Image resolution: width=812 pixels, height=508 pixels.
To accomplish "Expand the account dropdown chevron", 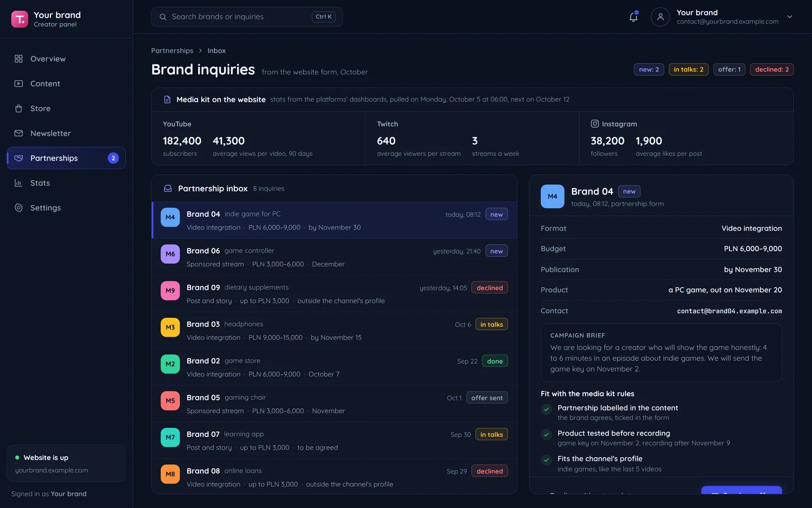I will (790, 17).
